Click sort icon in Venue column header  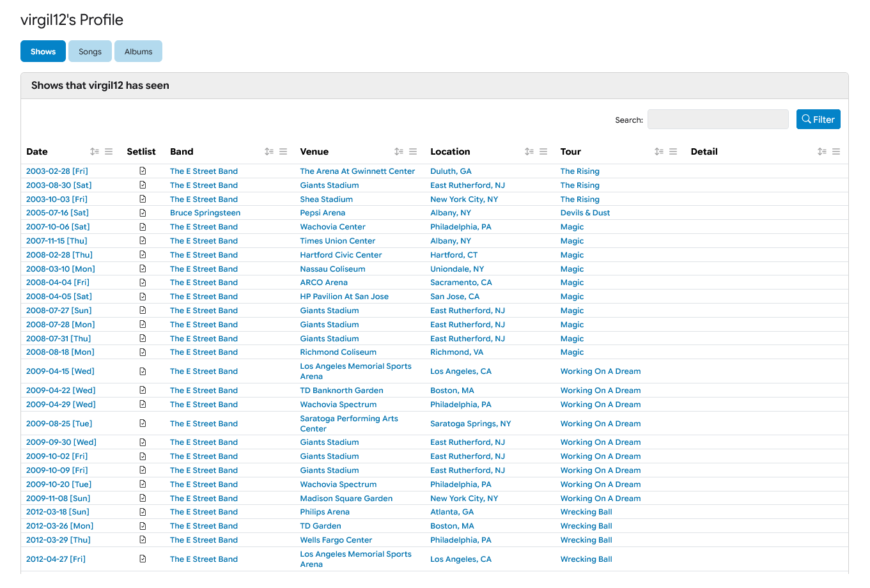399,151
